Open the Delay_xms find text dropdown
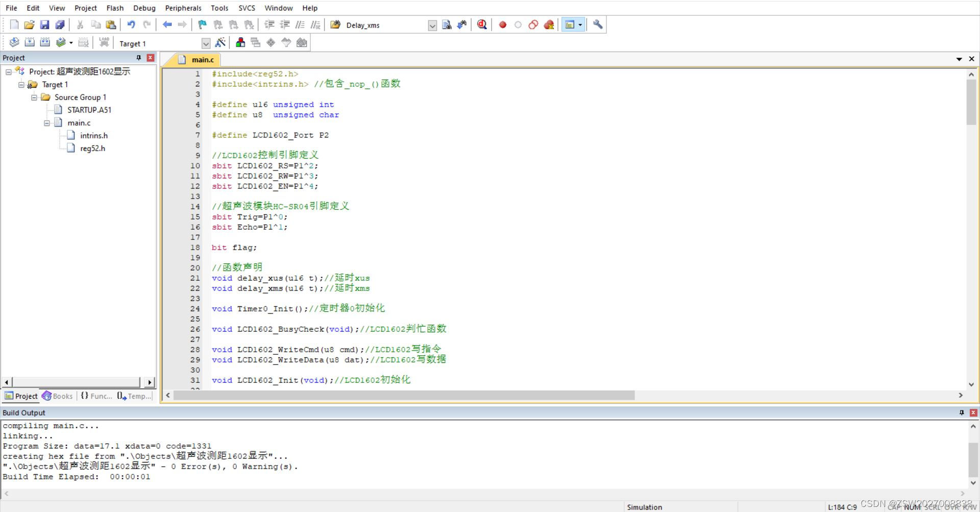Screen dimensions: 980x512 point(432,26)
